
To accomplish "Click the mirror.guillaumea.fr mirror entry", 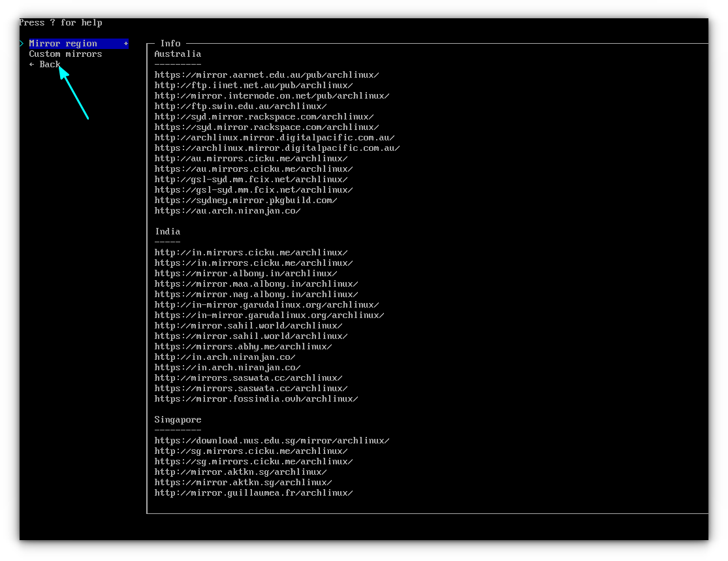I will tap(253, 492).
